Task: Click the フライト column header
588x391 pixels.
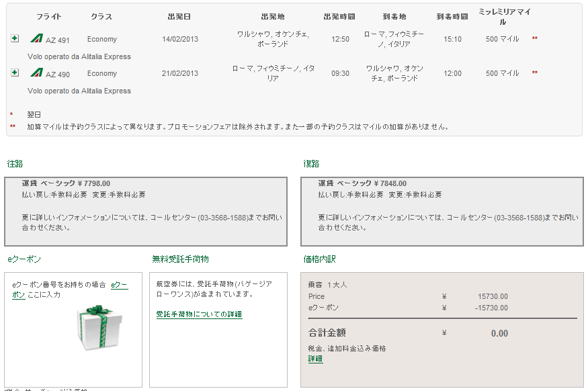Action: [x=49, y=16]
